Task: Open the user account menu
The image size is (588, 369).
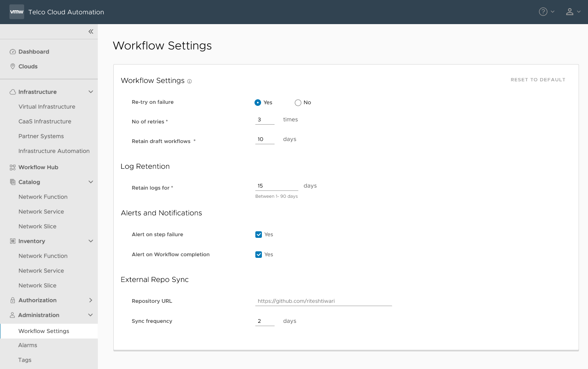Action: tap(573, 12)
